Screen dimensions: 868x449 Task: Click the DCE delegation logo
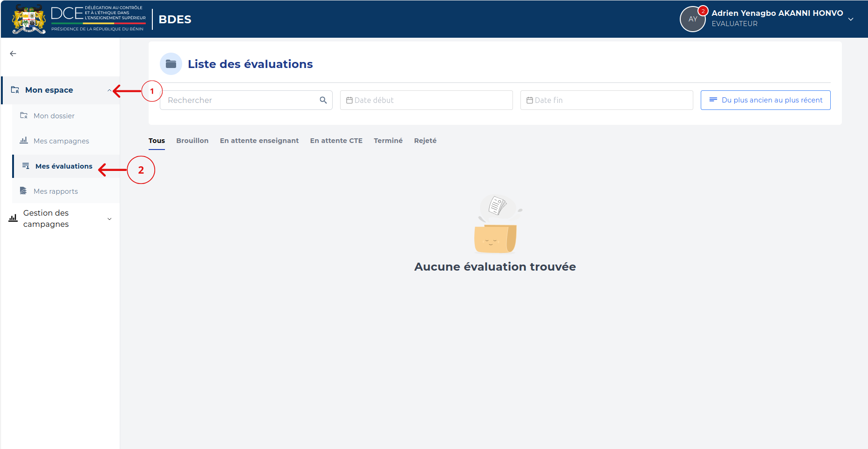pyautogui.click(x=98, y=19)
